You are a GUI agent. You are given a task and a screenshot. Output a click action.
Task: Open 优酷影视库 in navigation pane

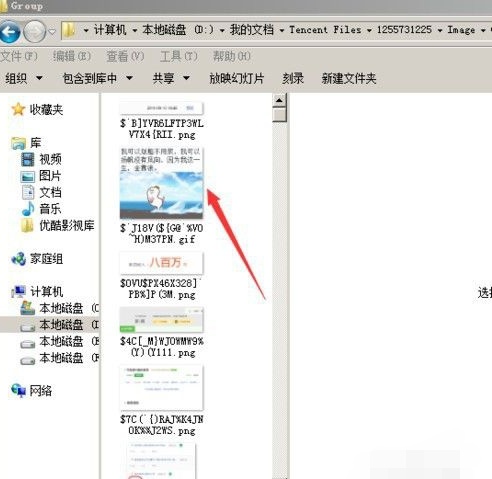(67, 226)
